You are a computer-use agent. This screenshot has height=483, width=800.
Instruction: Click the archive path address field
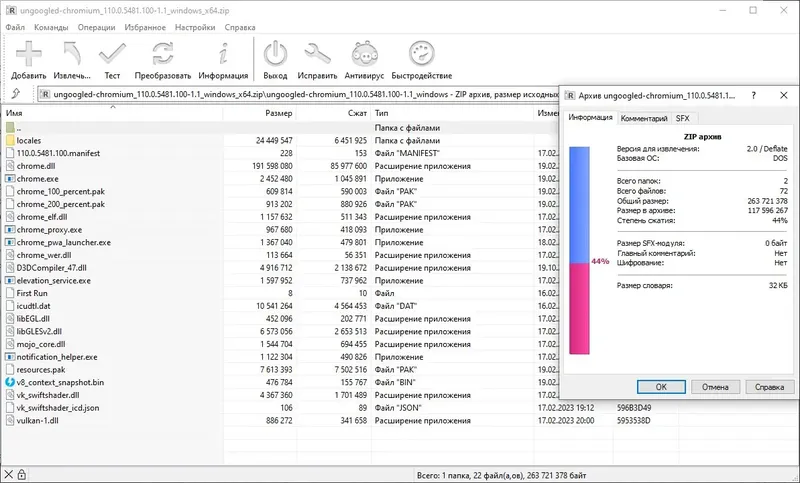click(298, 94)
